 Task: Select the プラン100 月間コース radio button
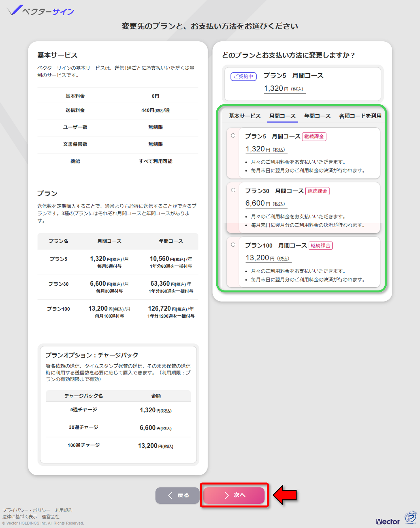point(233,245)
